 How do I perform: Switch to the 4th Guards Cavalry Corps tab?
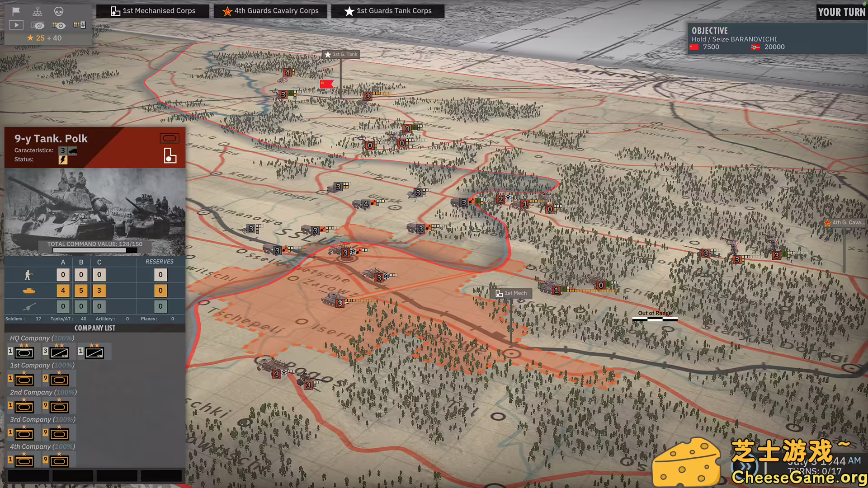tap(270, 11)
